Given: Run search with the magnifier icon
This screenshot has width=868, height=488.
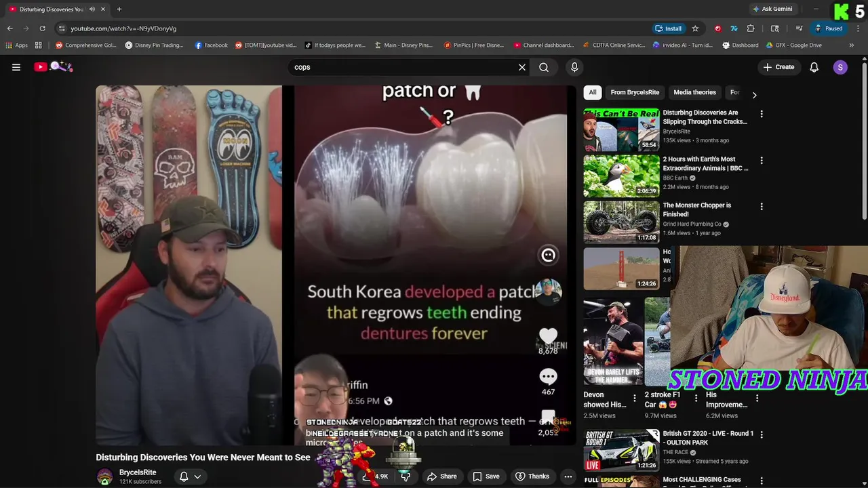Looking at the screenshot, I should [x=544, y=67].
